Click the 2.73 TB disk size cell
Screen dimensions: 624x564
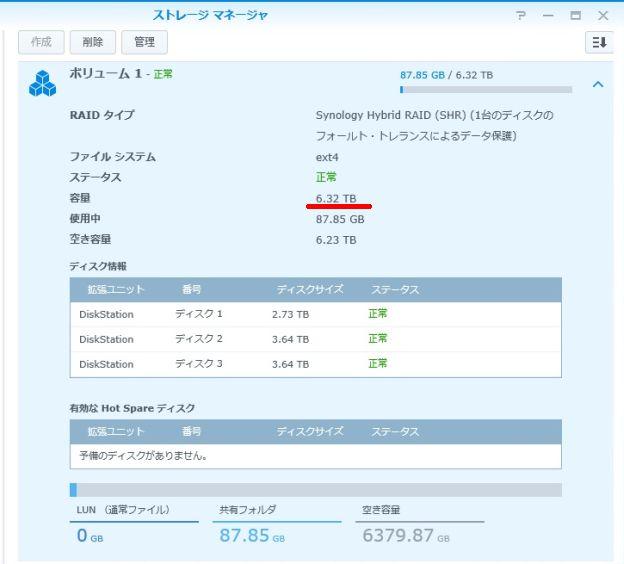click(291, 314)
